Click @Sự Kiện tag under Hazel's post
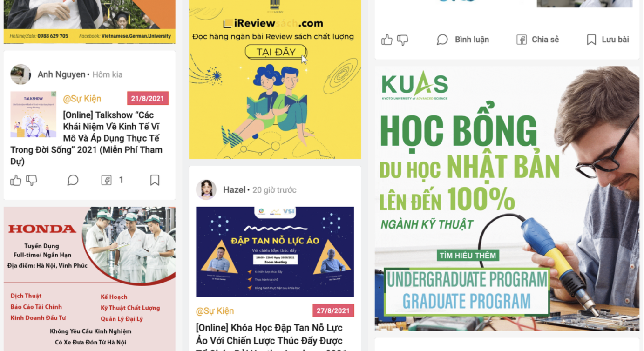Screen dimensions: 644x351 click(x=215, y=311)
